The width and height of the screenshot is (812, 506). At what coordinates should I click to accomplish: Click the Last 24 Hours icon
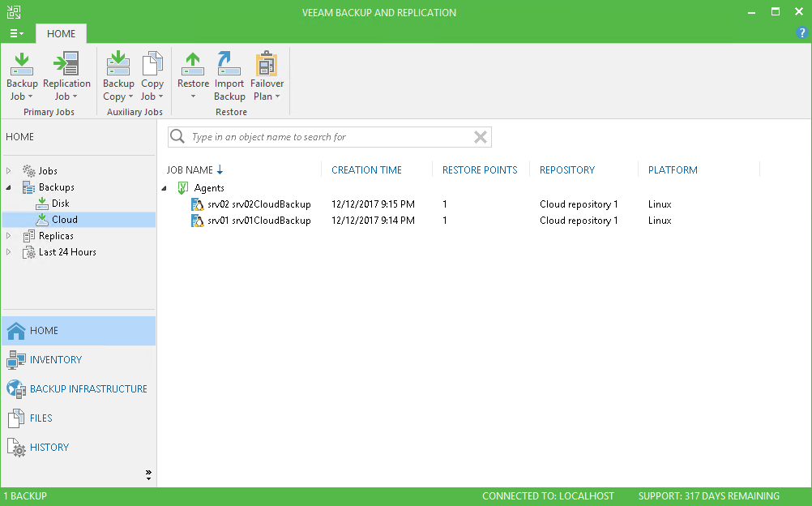click(29, 252)
